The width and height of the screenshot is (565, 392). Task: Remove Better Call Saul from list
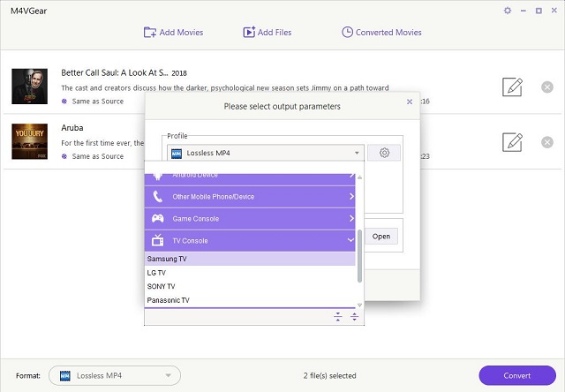point(547,87)
